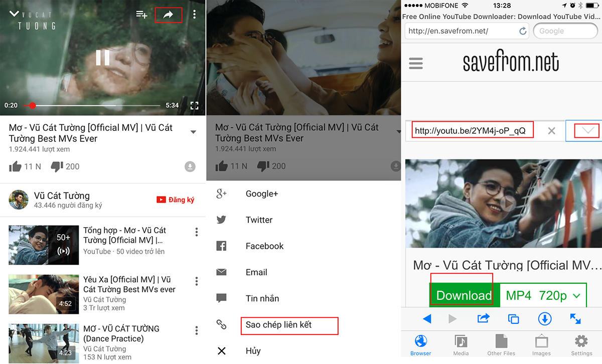Open options for Yêu Xa video row
This screenshot has width=602, height=364.
(197, 281)
